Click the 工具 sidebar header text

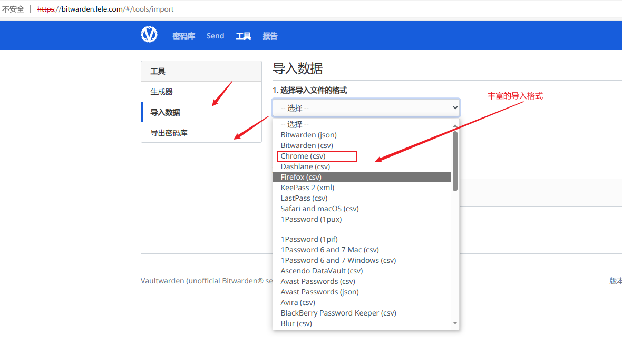(158, 71)
